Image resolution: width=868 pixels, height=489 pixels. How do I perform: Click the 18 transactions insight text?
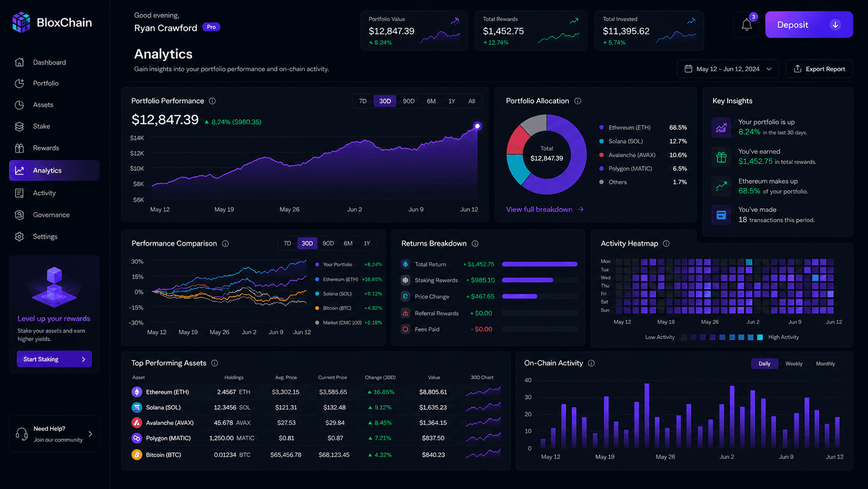776,215
